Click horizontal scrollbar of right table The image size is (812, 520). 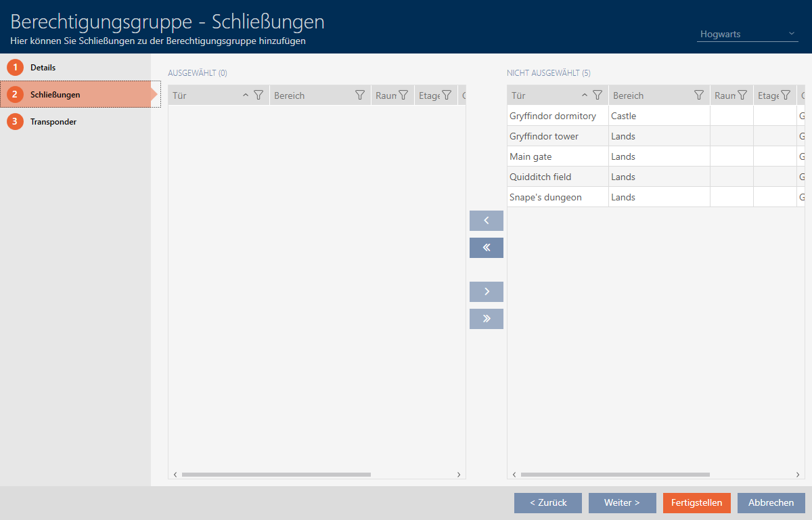click(614, 475)
